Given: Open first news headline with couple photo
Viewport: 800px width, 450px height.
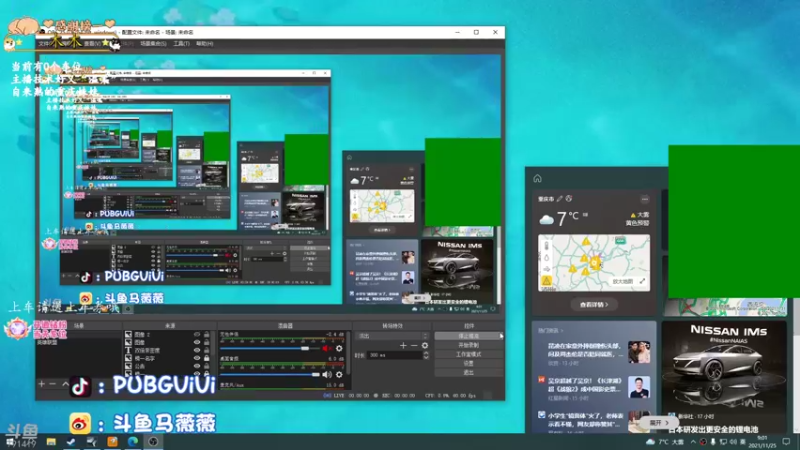Looking at the screenshot, I should click(593, 353).
